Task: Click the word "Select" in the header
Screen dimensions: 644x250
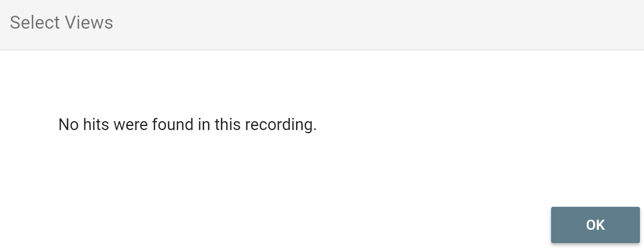Action: (35, 23)
